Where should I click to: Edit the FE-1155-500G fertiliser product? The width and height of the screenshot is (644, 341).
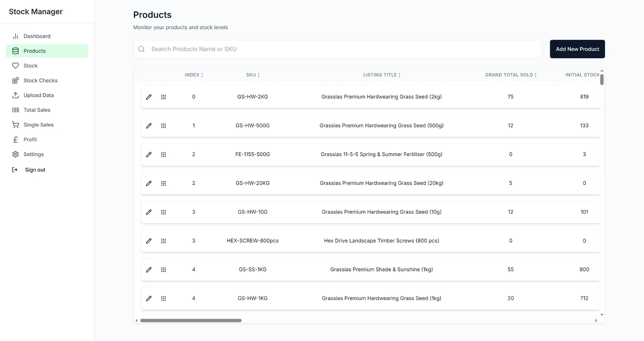149,155
